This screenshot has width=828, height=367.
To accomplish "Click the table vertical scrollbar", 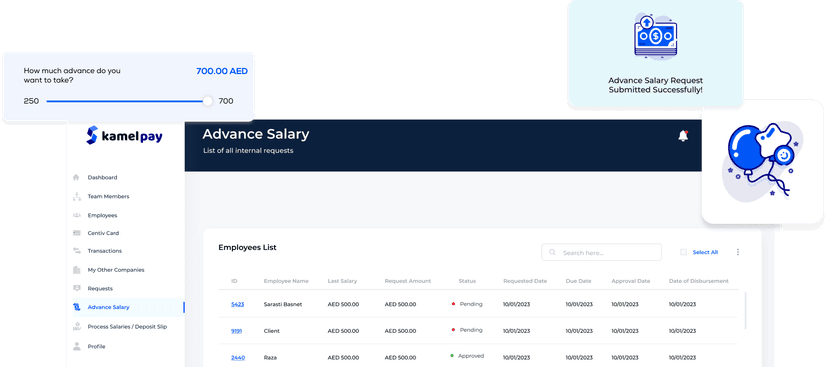I will (745, 310).
